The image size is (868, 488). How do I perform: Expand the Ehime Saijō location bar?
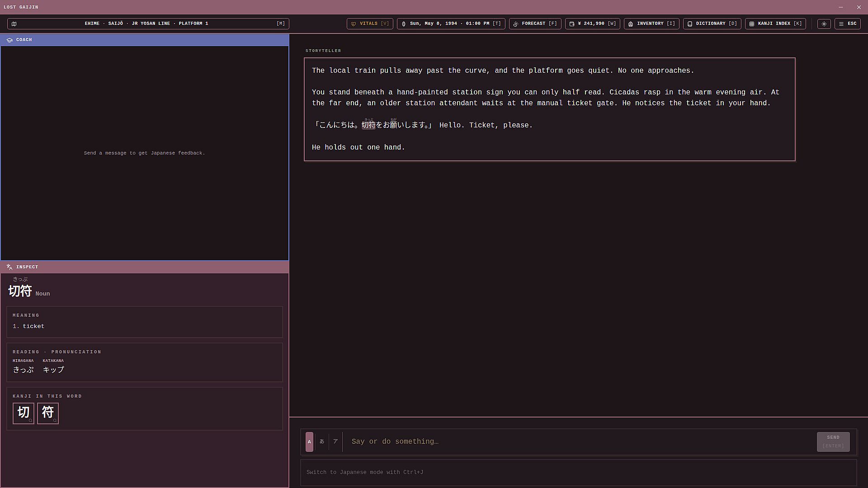(148, 24)
